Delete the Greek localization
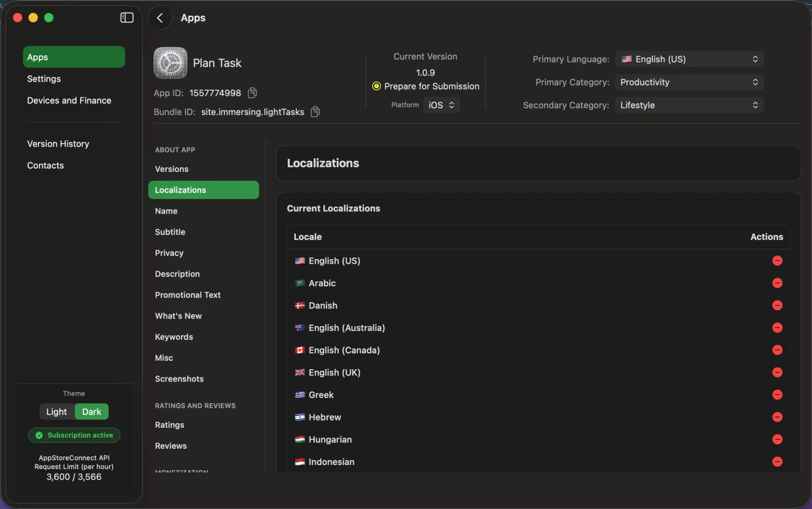Screen dimensions: 812x509 tap(777, 395)
